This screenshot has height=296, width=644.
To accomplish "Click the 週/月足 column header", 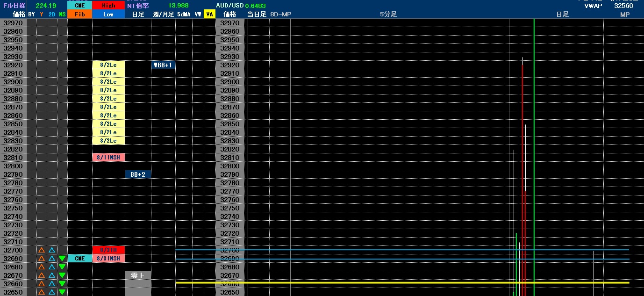I will point(163,14).
